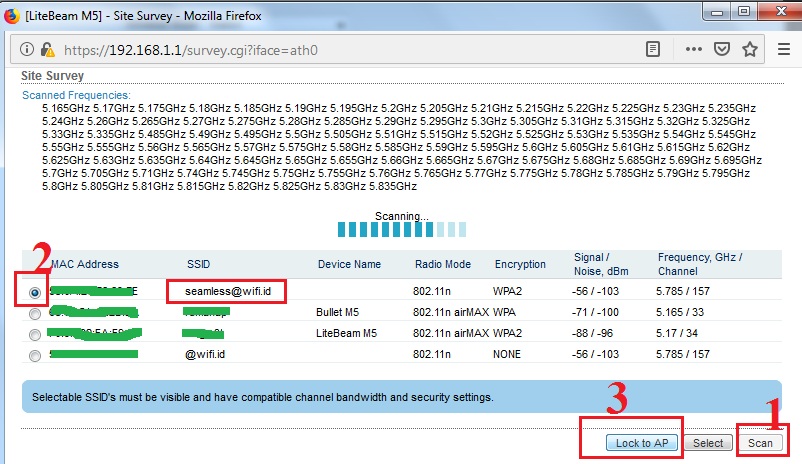Click the Site Survey heading
The height and width of the screenshot is (464, 802).
pos(52,76)
